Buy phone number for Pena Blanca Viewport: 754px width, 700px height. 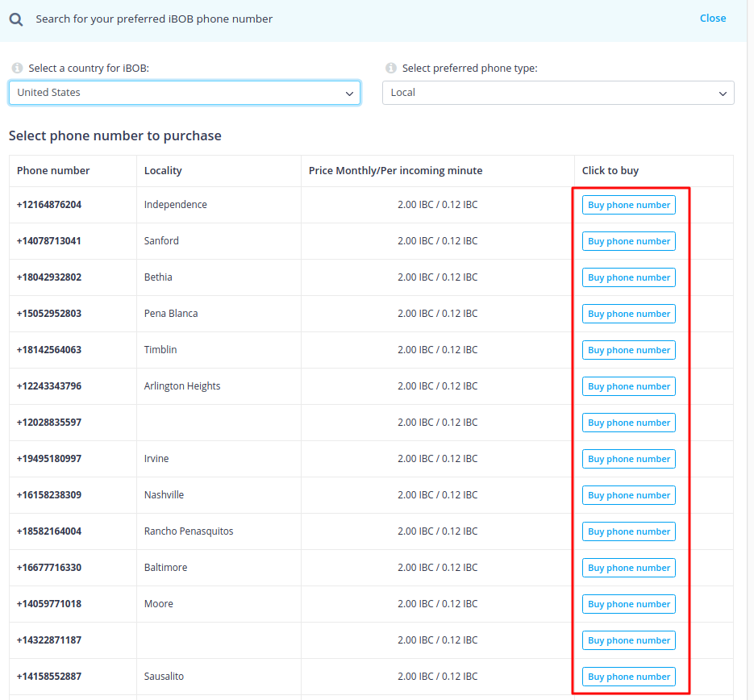(629, 314)
